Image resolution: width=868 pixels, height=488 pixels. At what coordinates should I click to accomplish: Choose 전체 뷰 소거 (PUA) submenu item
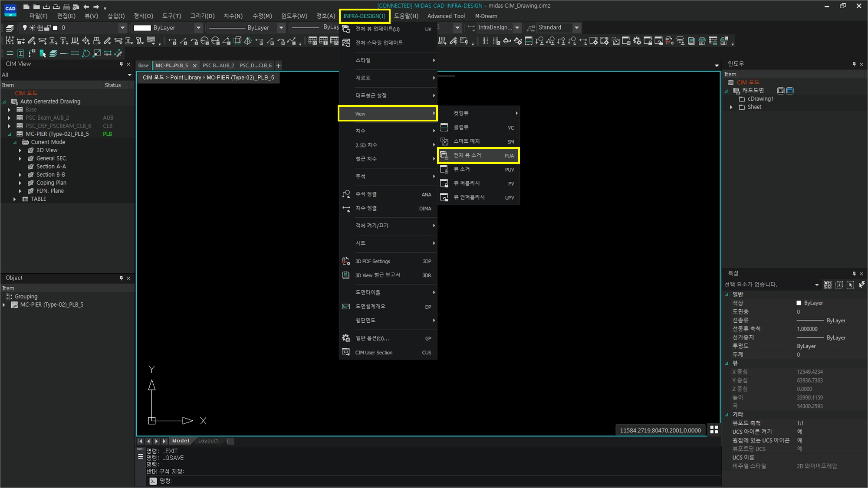[478, 155]
